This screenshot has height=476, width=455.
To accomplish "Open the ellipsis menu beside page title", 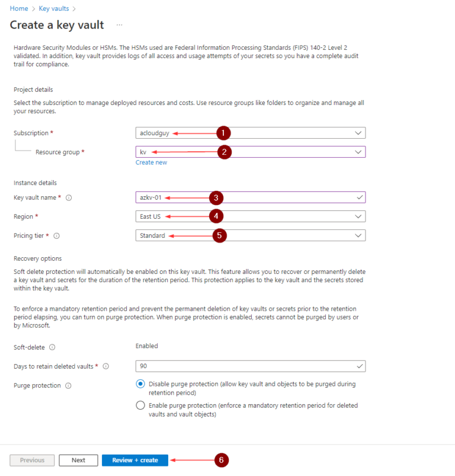I will (x=119, y=25).
